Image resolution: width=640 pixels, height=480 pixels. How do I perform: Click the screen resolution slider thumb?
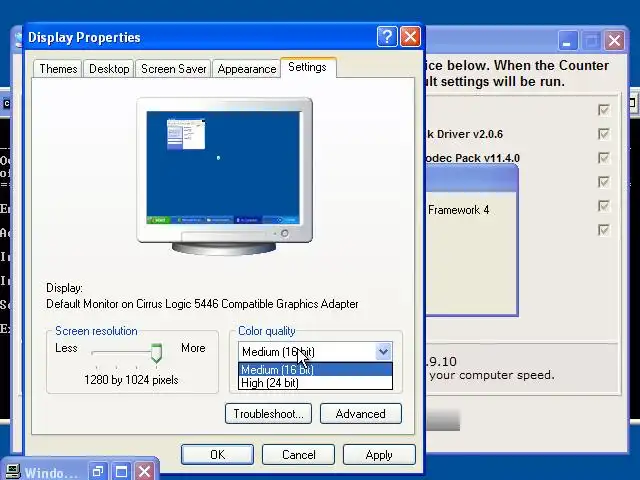click(156, 353)
